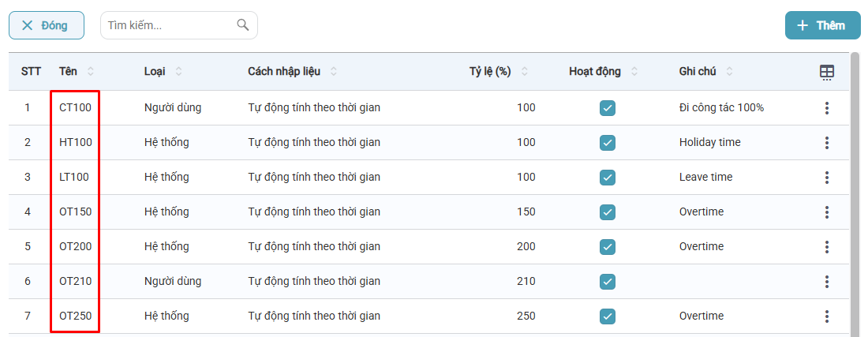Sort by Loại column arrows
This screenshot has width=868, height=337.
(178, 72)
